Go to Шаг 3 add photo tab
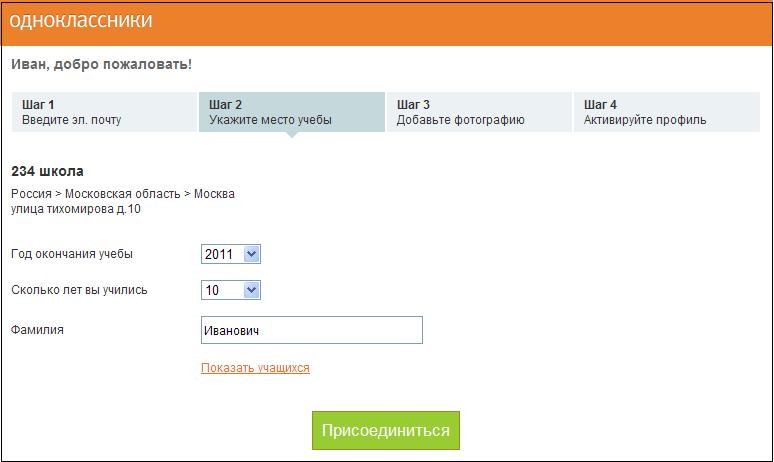 point(478,112)
